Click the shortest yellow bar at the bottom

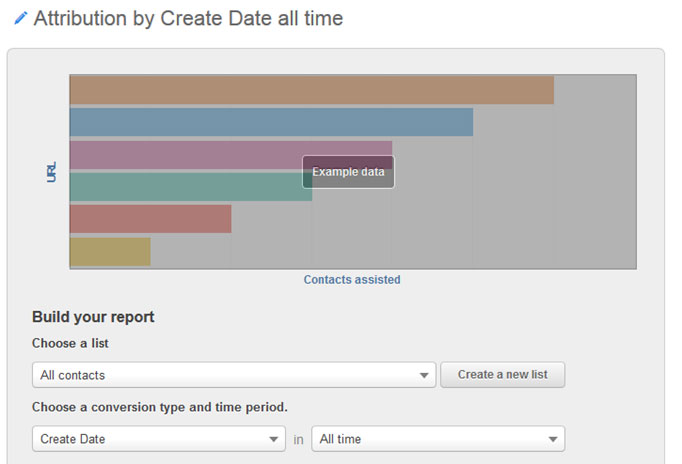(110, 251)
